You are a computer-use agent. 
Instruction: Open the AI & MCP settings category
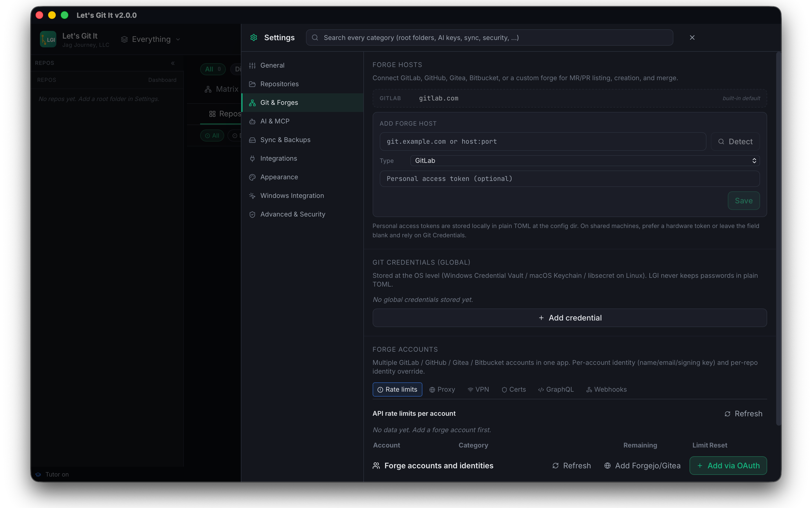pos(302,121)
